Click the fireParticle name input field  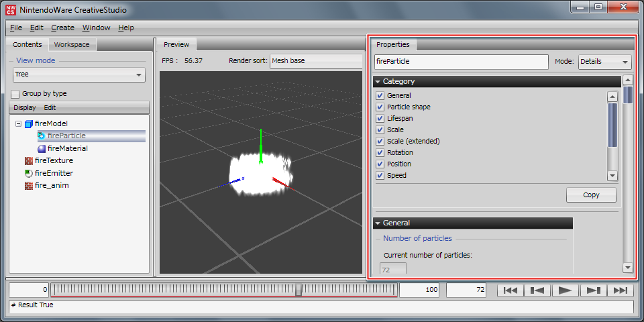[462, 62]
